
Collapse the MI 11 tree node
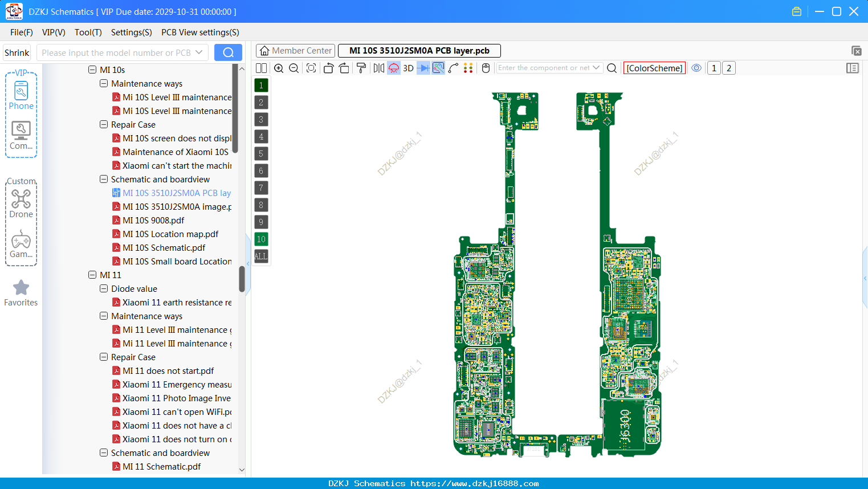click(92, 275)
